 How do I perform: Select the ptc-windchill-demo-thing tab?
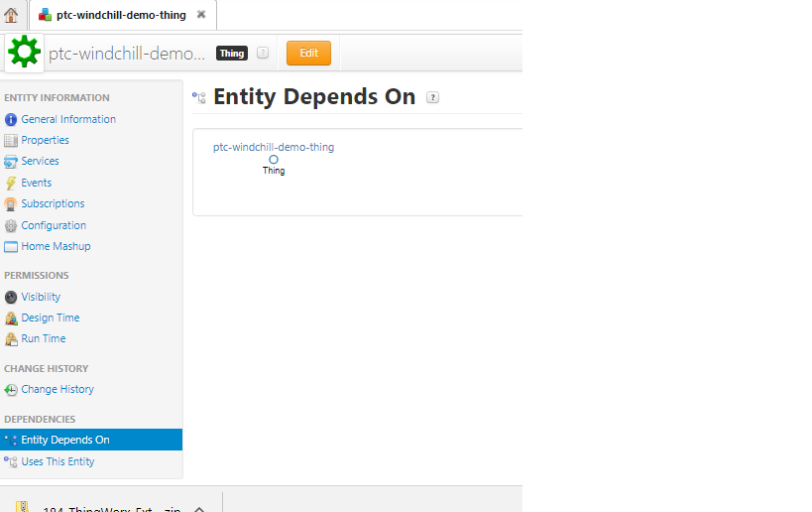(x=123, y=15)
